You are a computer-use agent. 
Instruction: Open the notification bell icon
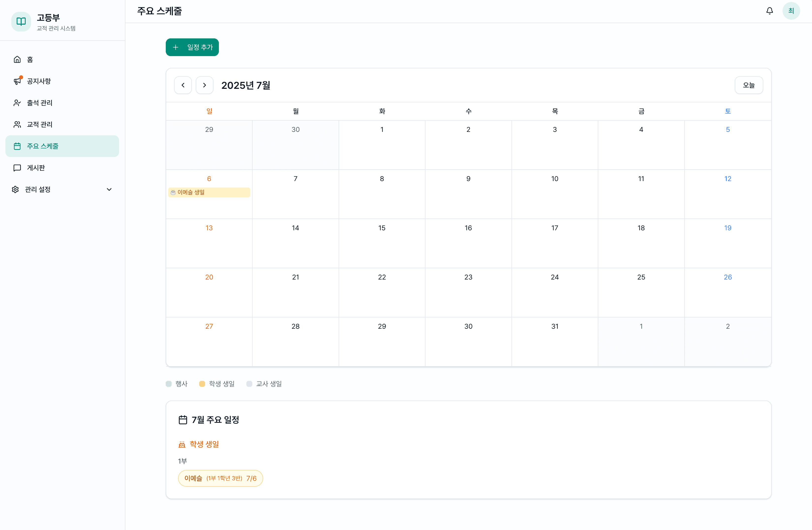770,11
